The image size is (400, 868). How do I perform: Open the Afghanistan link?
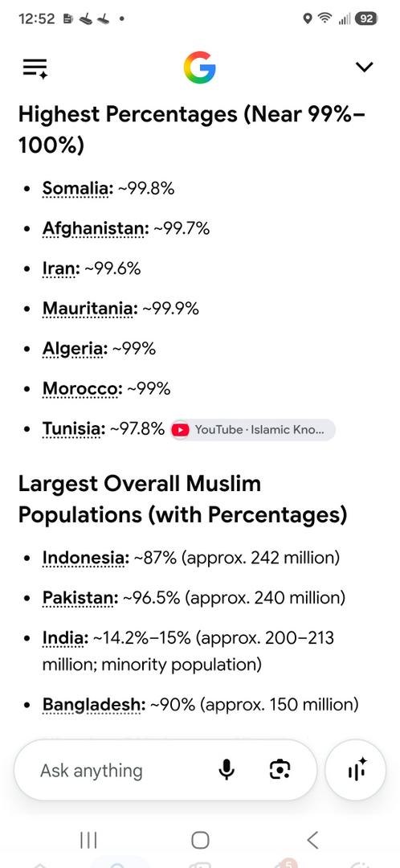[96, 228]
